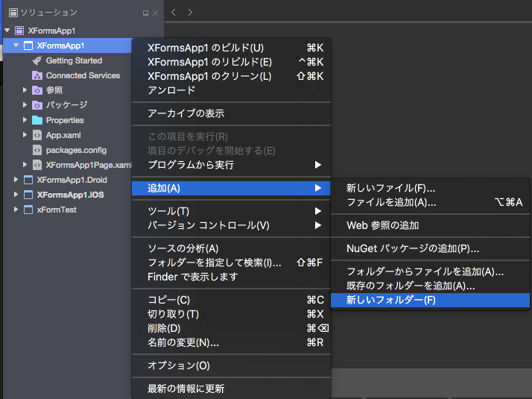Click the xFormTest project icon

tap(28, 210)
